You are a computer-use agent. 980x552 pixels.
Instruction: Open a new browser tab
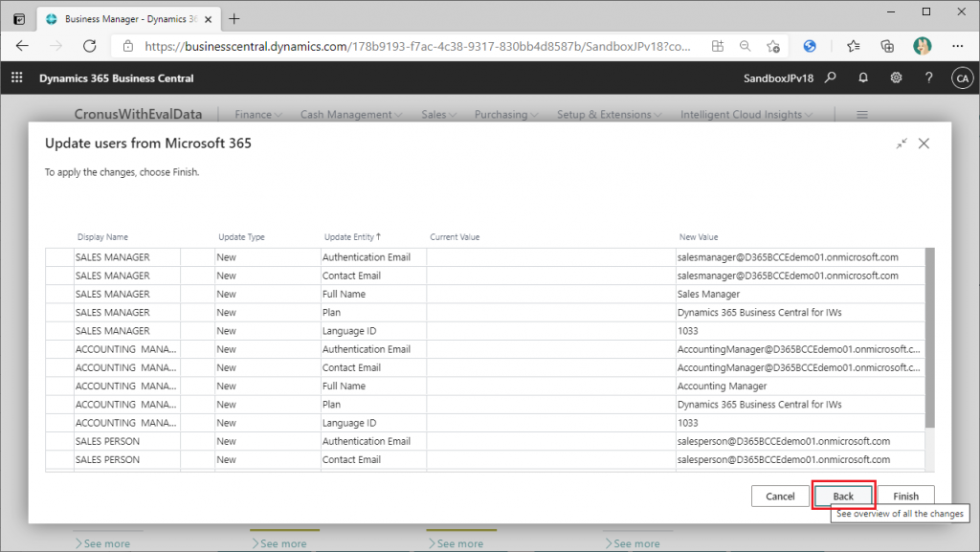pos(234,19)
